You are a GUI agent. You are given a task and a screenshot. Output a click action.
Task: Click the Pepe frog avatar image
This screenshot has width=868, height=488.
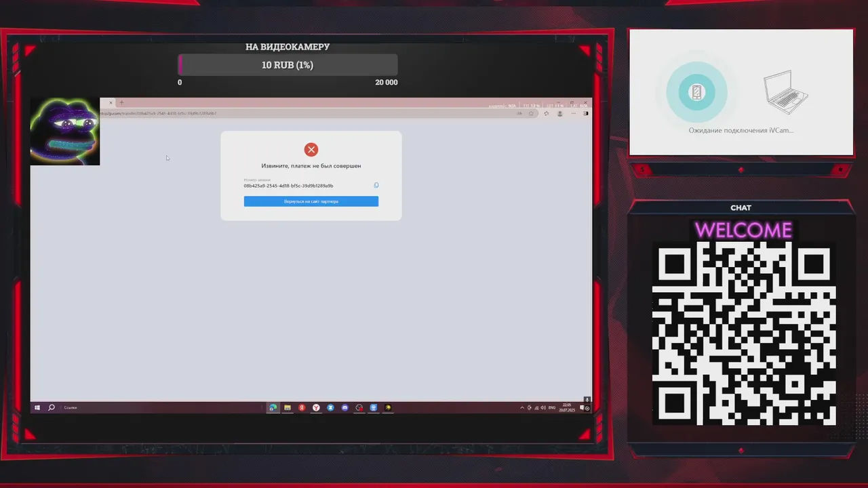pos(65,131)
